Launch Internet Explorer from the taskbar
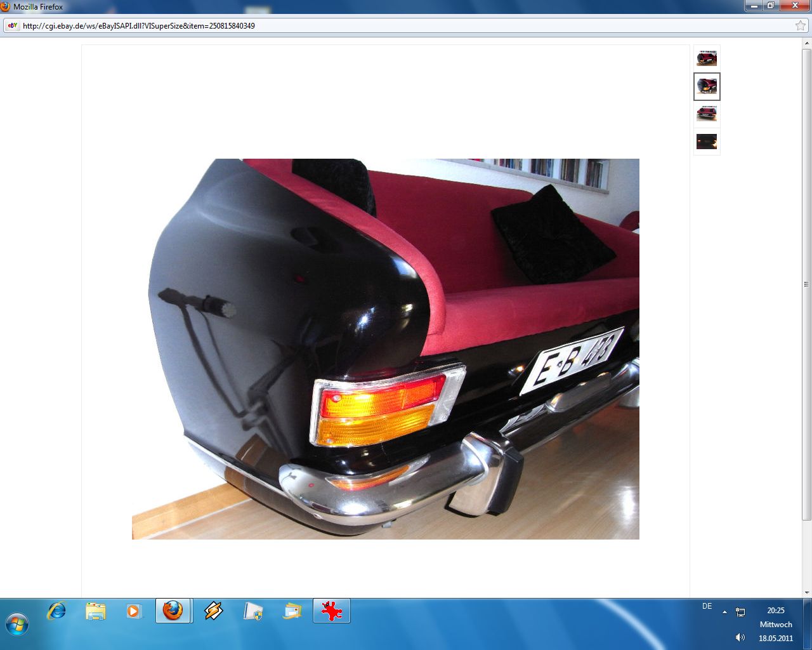Viewport: 812px width, 650px height. click(x=56, y=611)
